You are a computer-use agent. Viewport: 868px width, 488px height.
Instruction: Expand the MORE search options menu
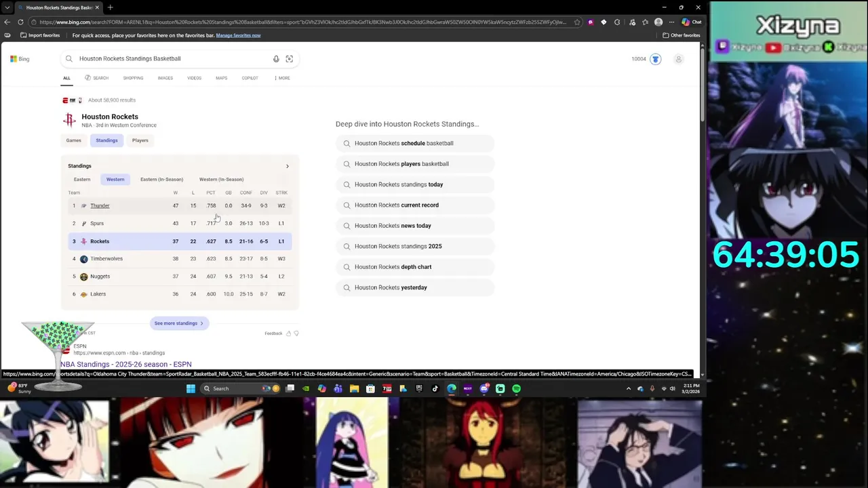click(x=282, y=78)
